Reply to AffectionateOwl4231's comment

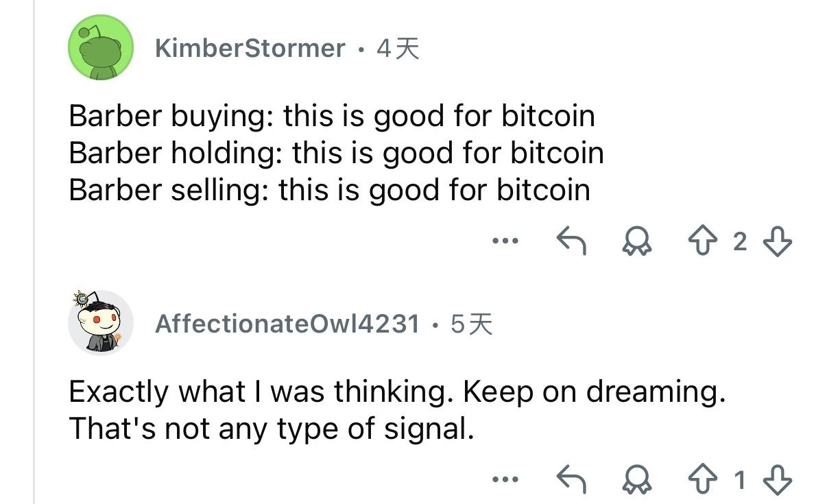[x=571, y=481]
